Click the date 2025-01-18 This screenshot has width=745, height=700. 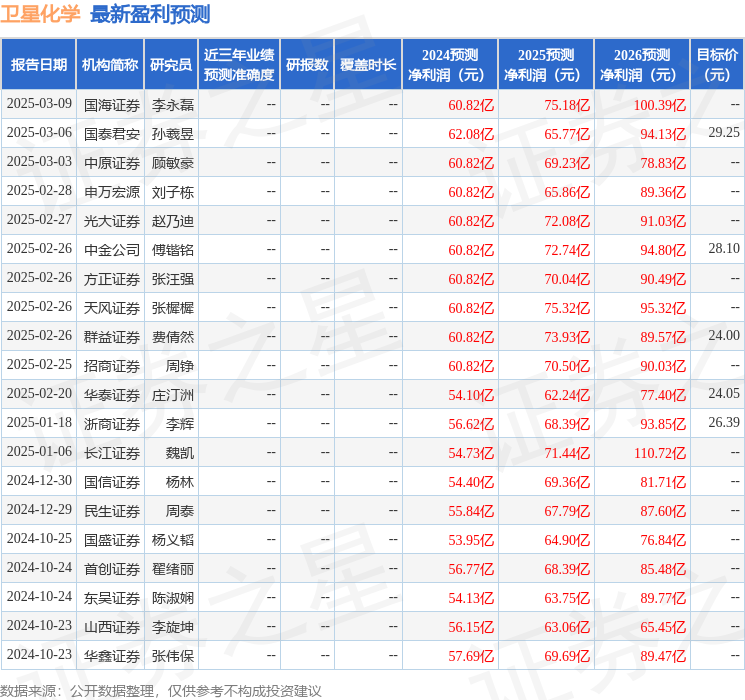(39, 422)
